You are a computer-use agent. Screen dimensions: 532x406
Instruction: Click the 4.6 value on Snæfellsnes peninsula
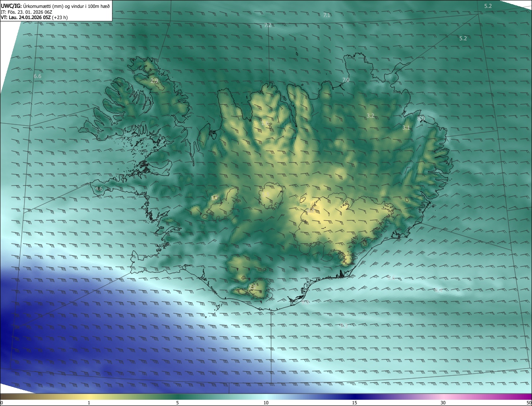[x=99, y=188]
